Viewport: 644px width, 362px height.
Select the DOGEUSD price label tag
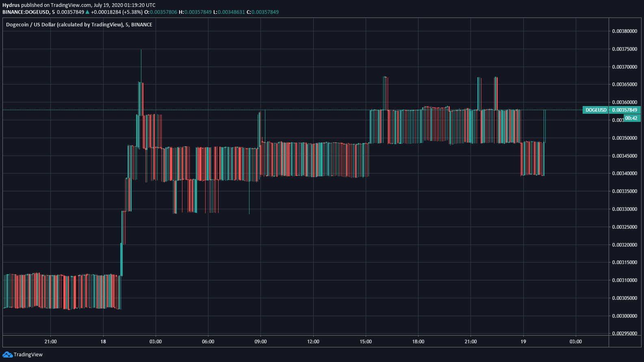point(596,110)
